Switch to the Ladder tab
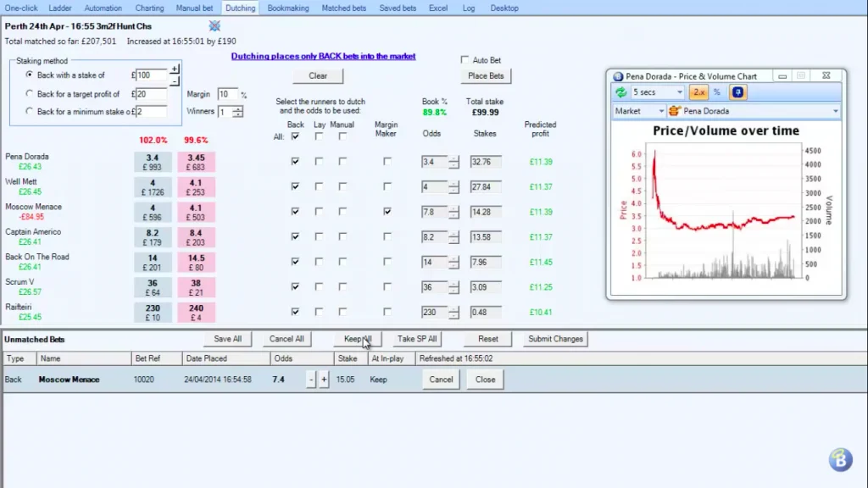 click(x=60, y=8)
